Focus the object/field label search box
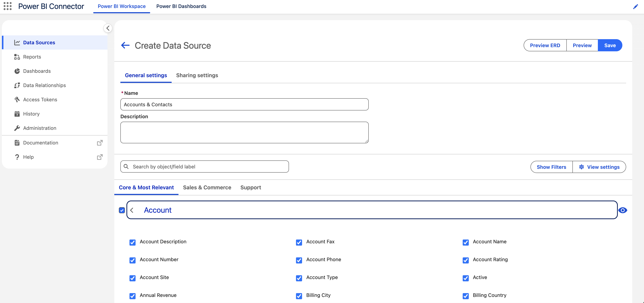Image resolution: width=644 pixels, height=303 pixels. coord(204,167)
